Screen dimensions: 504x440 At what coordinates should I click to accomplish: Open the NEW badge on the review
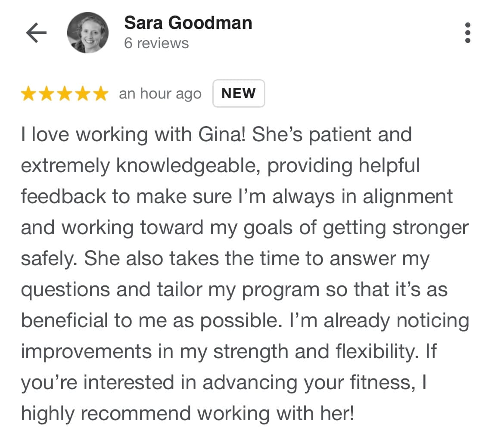[239, 93]
